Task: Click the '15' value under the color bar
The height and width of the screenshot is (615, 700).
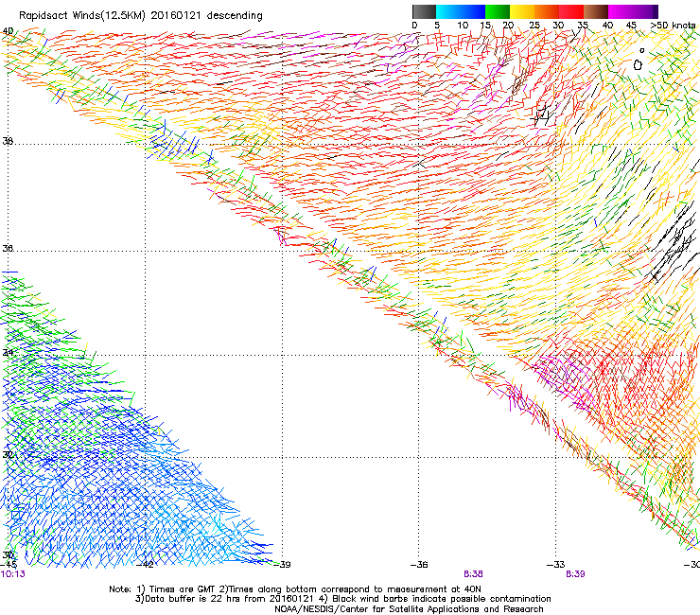Action: [x=485, y=25]
